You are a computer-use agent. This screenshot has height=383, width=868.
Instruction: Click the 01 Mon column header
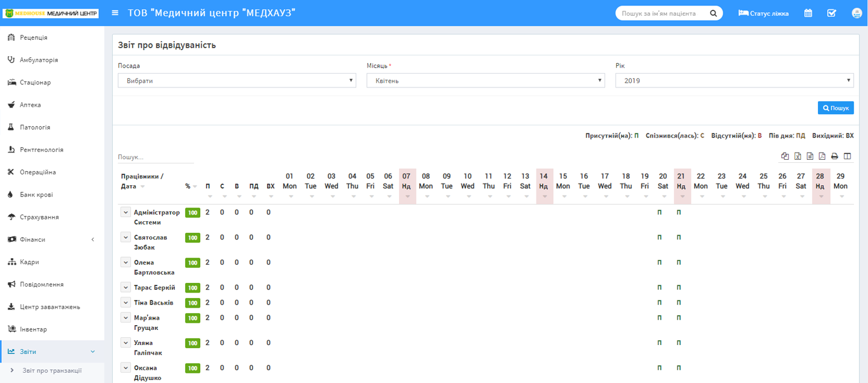coord(289,185)
